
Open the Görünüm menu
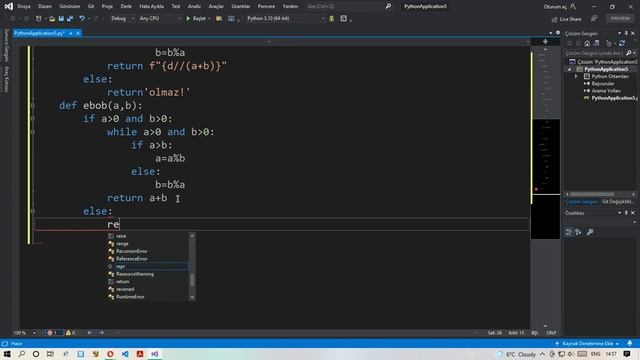click(x=69, y=7)
